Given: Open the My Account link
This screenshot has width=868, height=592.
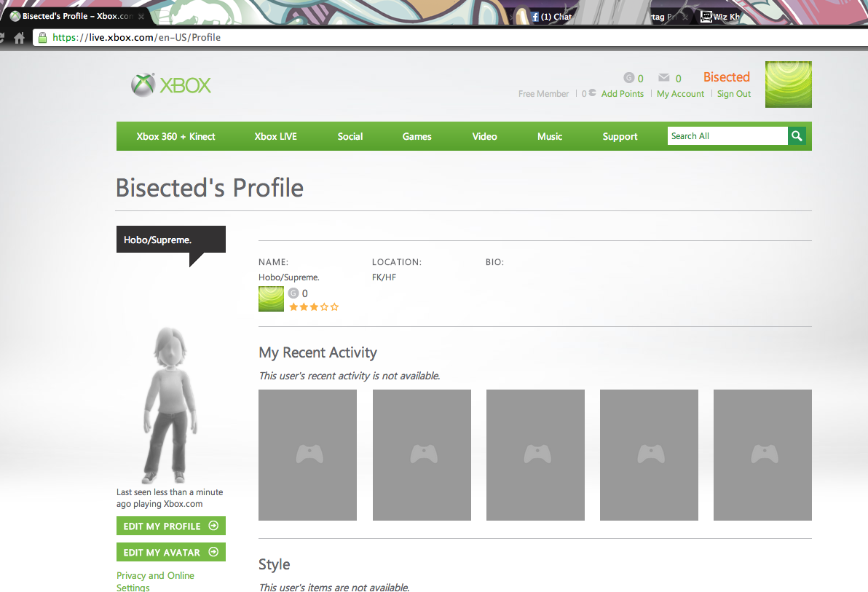Looking at the screenshot, I should click(680, 94).
